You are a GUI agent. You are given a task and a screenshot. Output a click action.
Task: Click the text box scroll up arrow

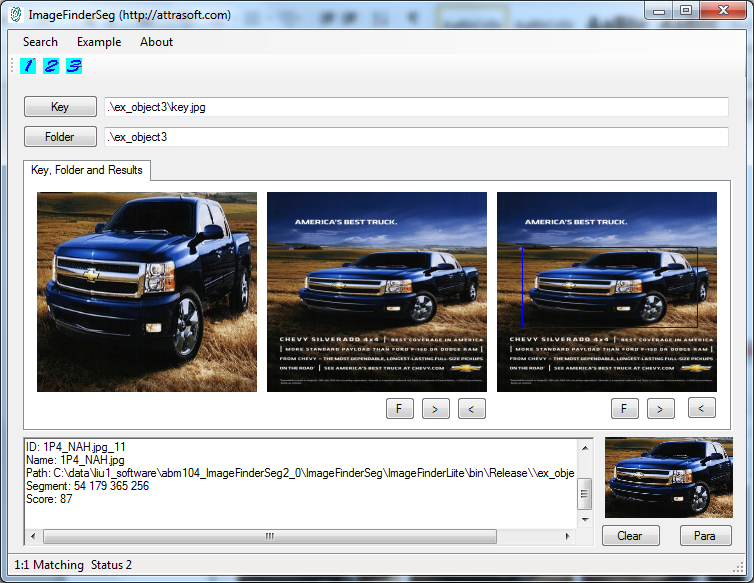pyautogui.click(x=585, y=448)
